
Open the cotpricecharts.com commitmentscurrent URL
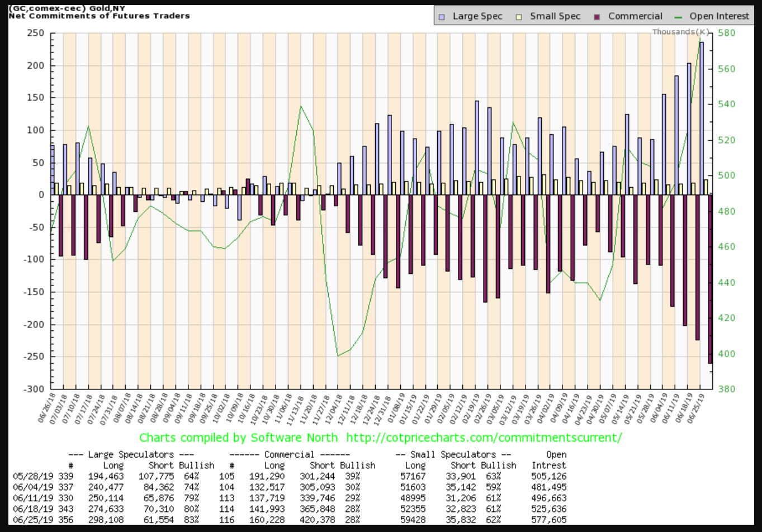tap(484, 438)
